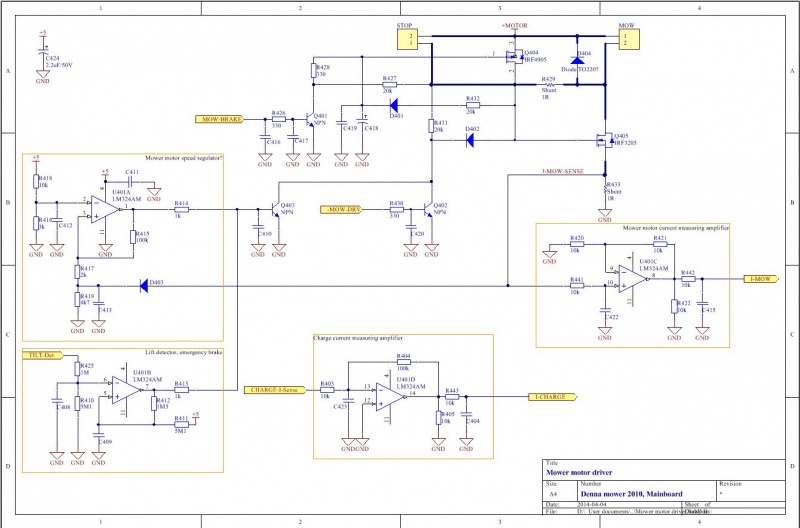Image resolution: width=800 pixels, height=528 pixels.
Task: Select the C418 polarized capacitor
Action: [x=362, y=121]
